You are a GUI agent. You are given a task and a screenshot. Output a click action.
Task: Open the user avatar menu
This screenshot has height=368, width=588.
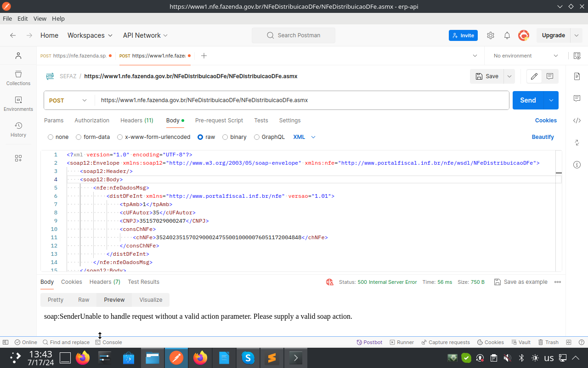[524, 35]
